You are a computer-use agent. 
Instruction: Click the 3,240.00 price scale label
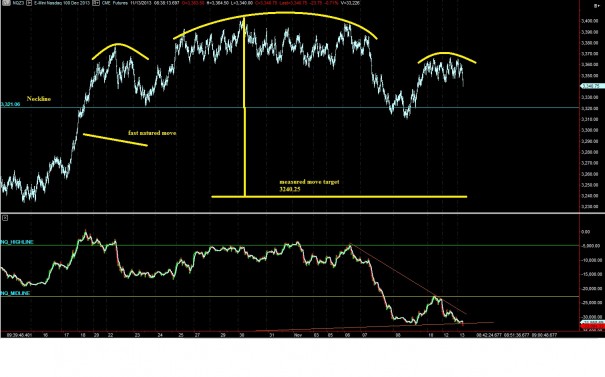click(x=590, y=196)
